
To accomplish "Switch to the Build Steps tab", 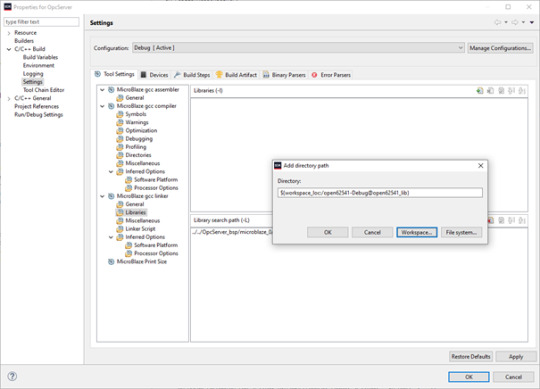I will 192,75.
